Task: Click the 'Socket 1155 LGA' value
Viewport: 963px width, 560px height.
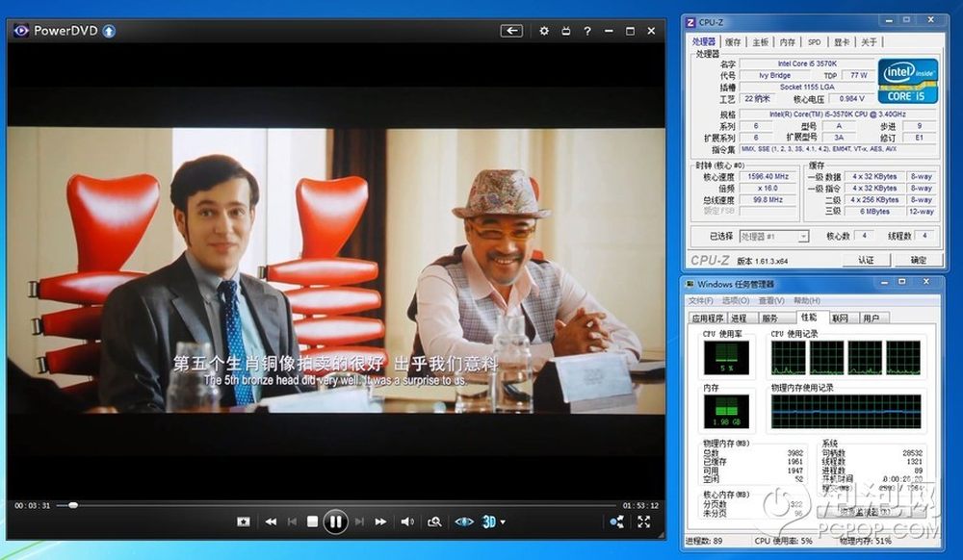Action: coord(807,87)
